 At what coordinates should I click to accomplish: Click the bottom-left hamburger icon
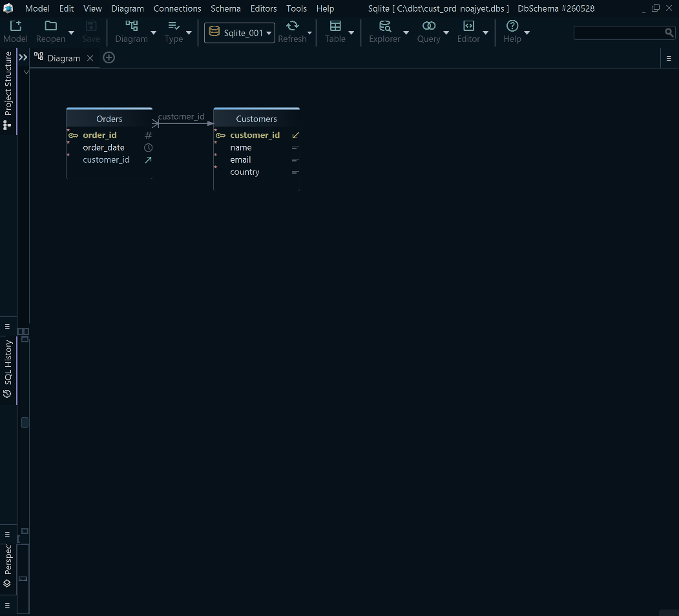coord(7,605)
